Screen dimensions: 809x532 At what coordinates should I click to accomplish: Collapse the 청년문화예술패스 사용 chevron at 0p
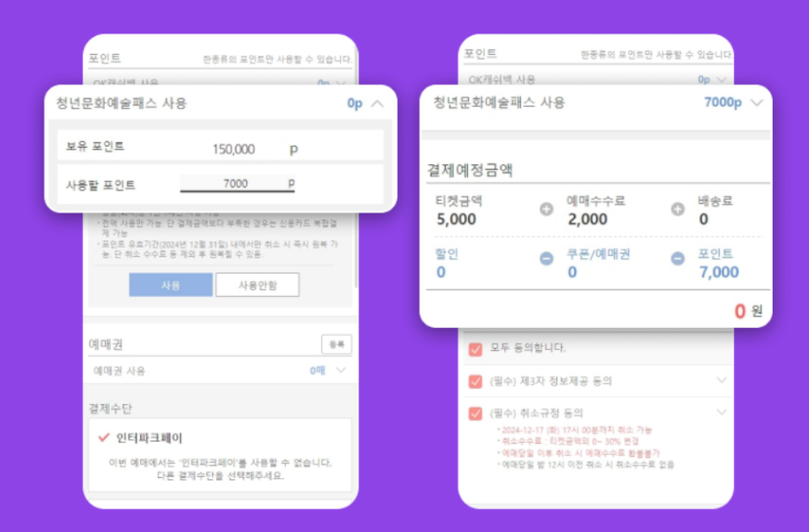tap(377, 104)
